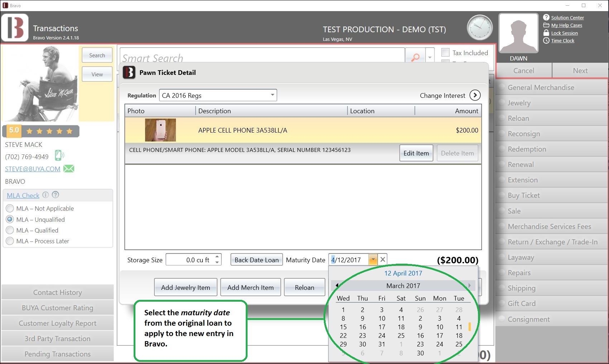Select day 15 in the calendar
The width and height of the screenshot is (609, 364).
tap(343, 327)
